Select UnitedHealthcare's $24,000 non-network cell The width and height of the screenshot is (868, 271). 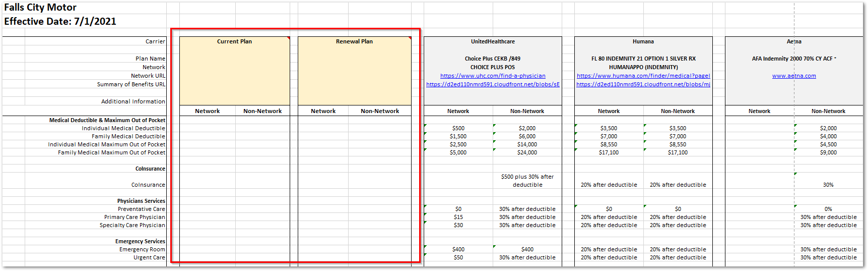click(527, 152)
